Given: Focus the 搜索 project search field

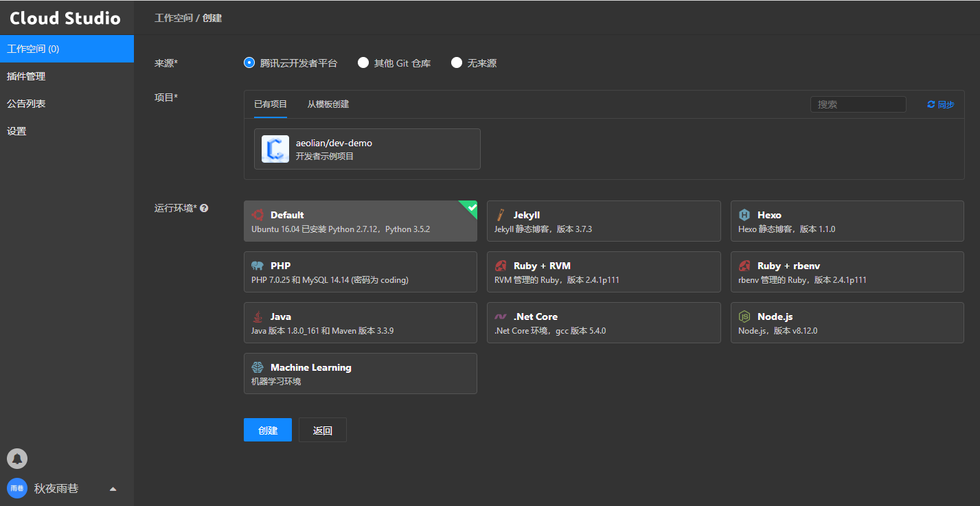Looking at the screenshot, I should pos(858,104).
